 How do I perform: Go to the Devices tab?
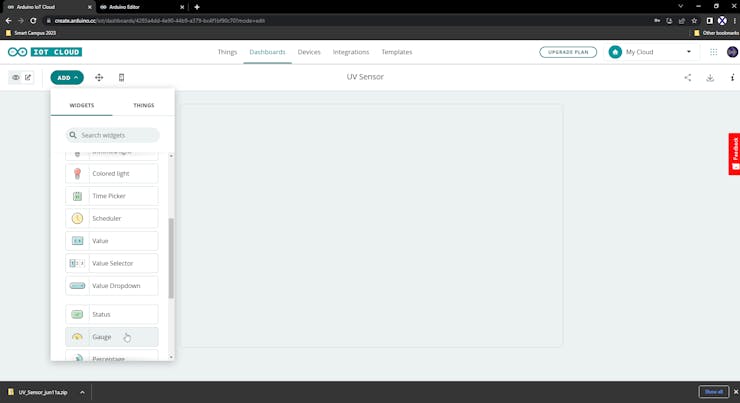click(x=309, y=52)
